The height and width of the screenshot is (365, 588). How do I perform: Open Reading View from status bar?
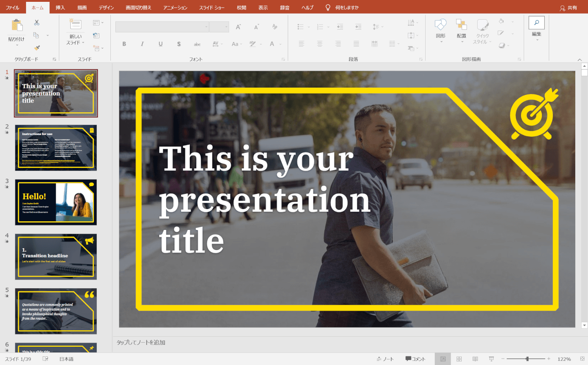click(475, 359)
